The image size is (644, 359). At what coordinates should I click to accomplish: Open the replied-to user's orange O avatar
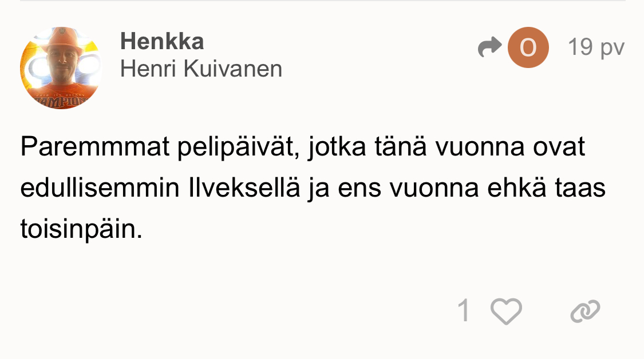(x=528, y=47)
